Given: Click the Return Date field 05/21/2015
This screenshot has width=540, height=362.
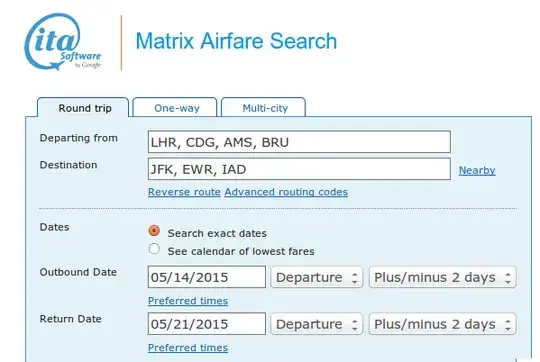Looking at the screenshot, I should tap(207, 324).
